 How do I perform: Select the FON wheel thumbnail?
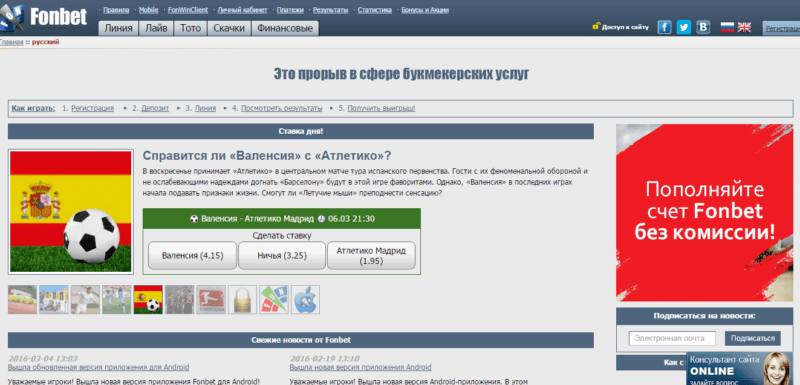274,299
